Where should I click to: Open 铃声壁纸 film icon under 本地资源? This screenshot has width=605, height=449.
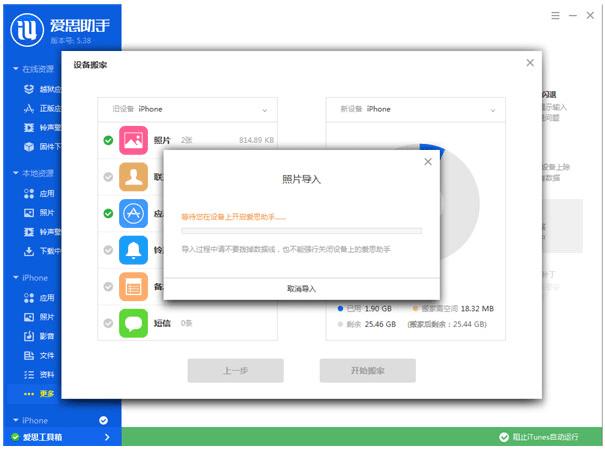pos(29,232)
